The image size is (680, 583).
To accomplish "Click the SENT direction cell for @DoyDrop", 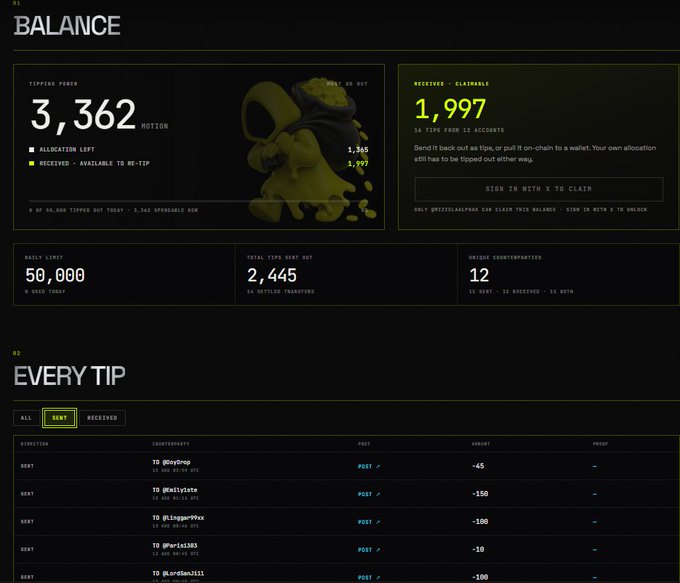I will tap(27, 466).
